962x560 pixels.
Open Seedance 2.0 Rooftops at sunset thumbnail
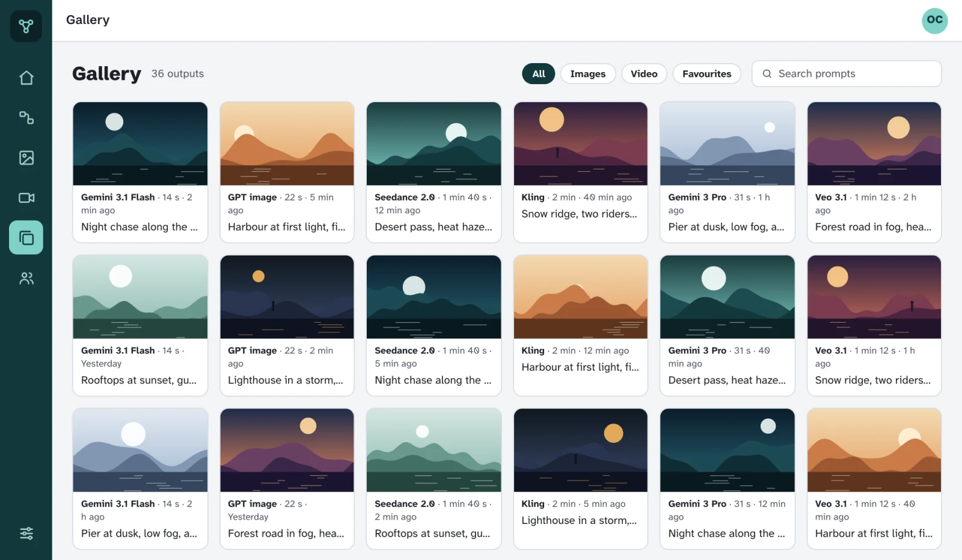point(434,450)
